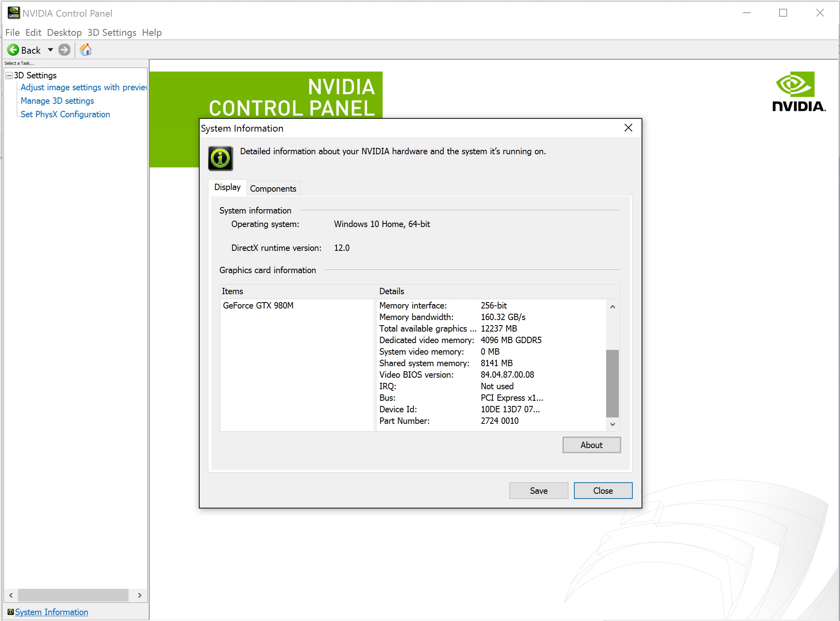The height and width of the screenshot is (621, 840).
Task: Open the 3D Settings menu
Action: click(112, 33)
